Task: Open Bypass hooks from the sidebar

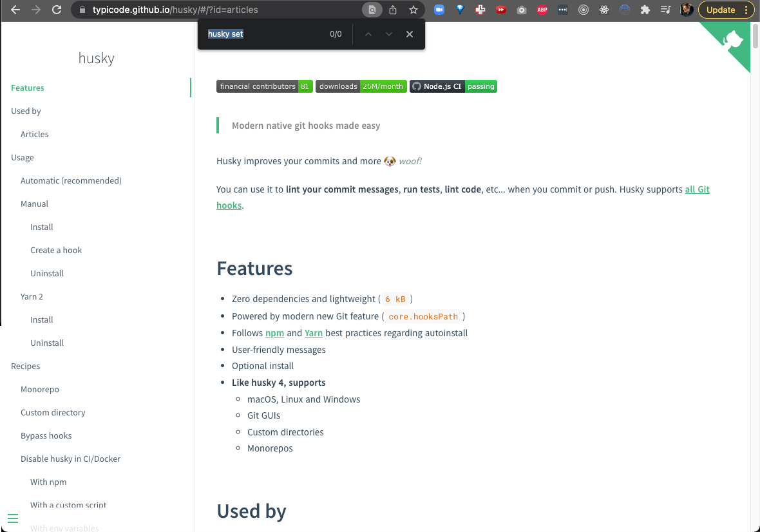Action: tap(46, 435)
